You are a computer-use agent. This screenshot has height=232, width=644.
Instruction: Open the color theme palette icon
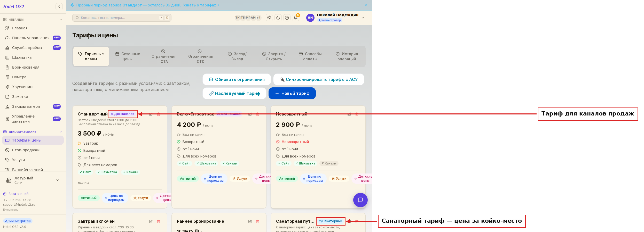[269, 18]
